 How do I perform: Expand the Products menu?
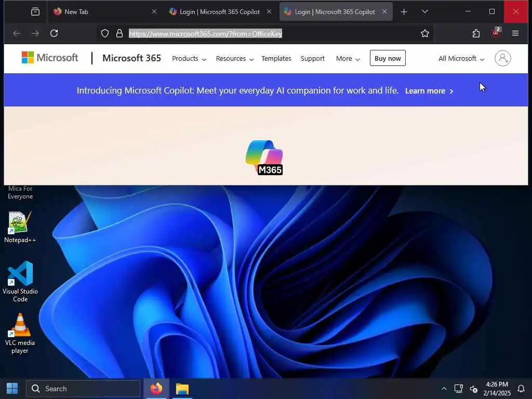coord(189,58)
